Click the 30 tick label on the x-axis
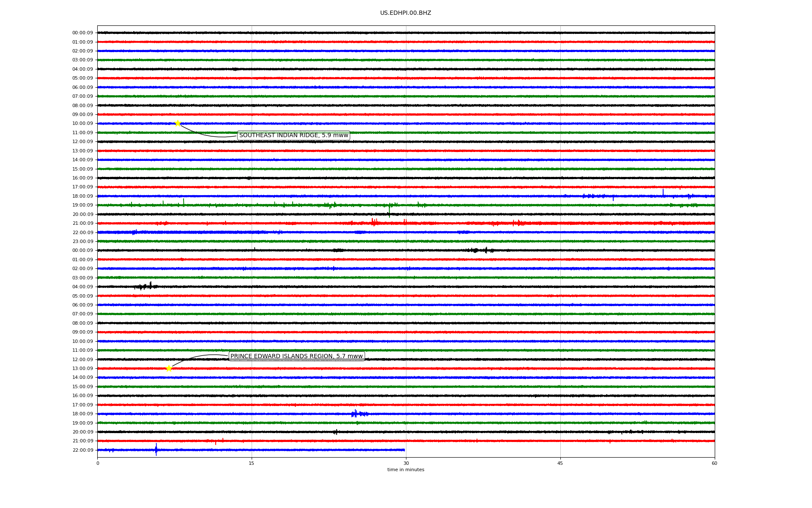 point(406,463)
